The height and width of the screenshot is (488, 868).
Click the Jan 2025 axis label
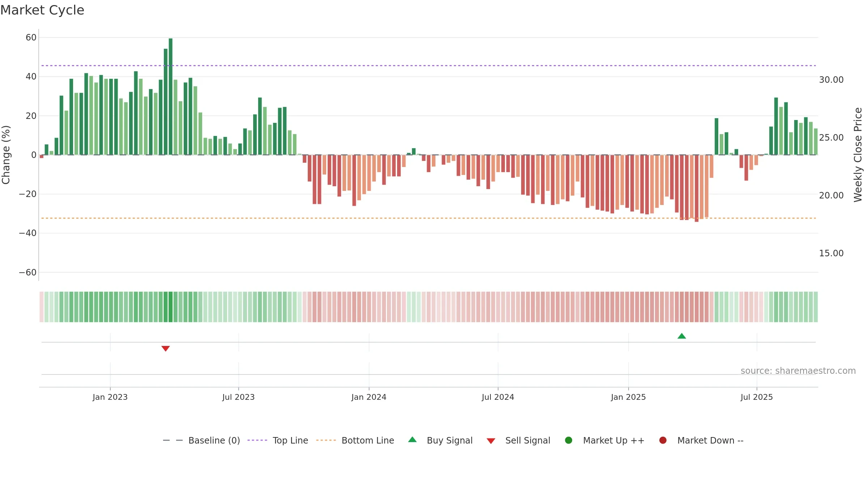628,397
